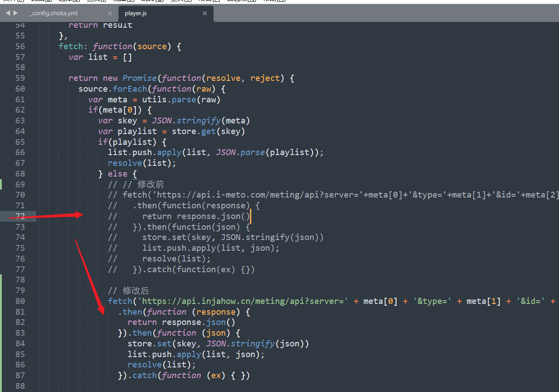The image size is (559, 392).
Task: Select the player.js tab
Action: 136,13
